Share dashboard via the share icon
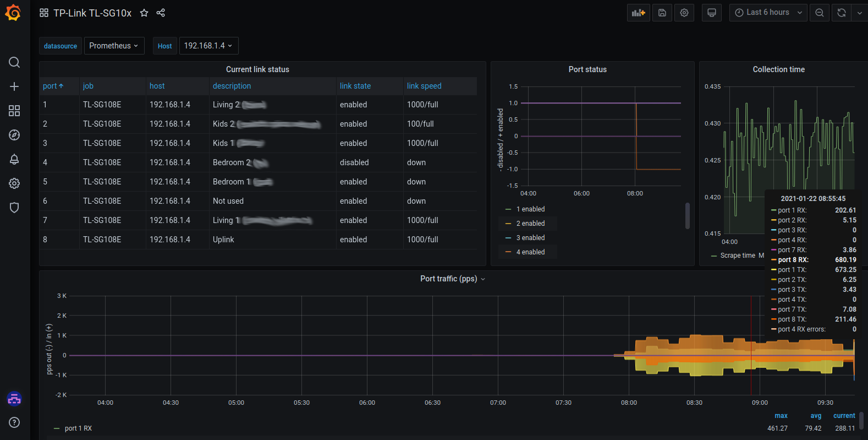 (x=161, y=13)
